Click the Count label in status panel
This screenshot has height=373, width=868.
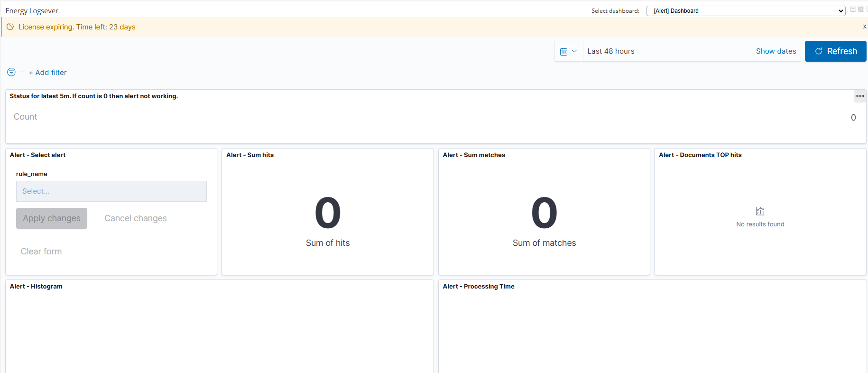25,117
